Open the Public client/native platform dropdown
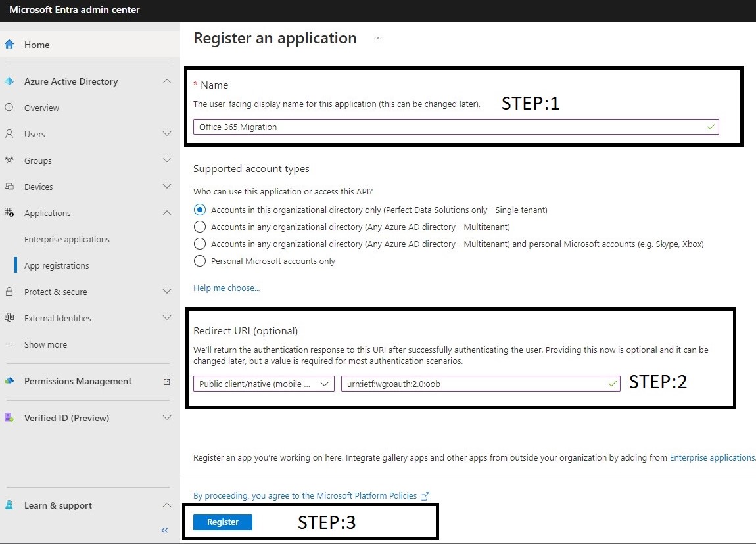The height and width of the screenshot is (544, 756). (264, 384)
